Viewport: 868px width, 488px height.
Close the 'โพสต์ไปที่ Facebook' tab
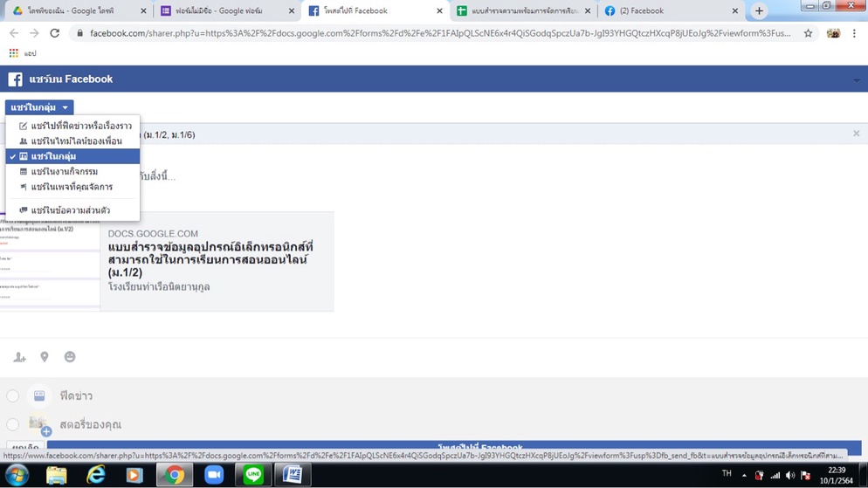coord(439,10)
